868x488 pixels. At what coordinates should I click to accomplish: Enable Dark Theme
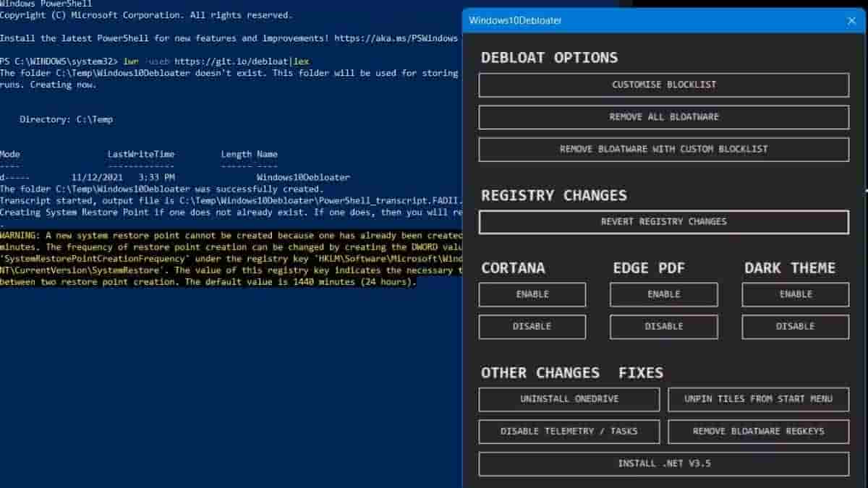795,294
